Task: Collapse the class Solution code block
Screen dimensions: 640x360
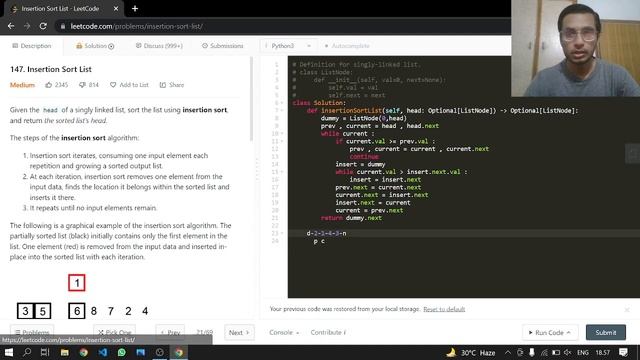Action: 282,103
